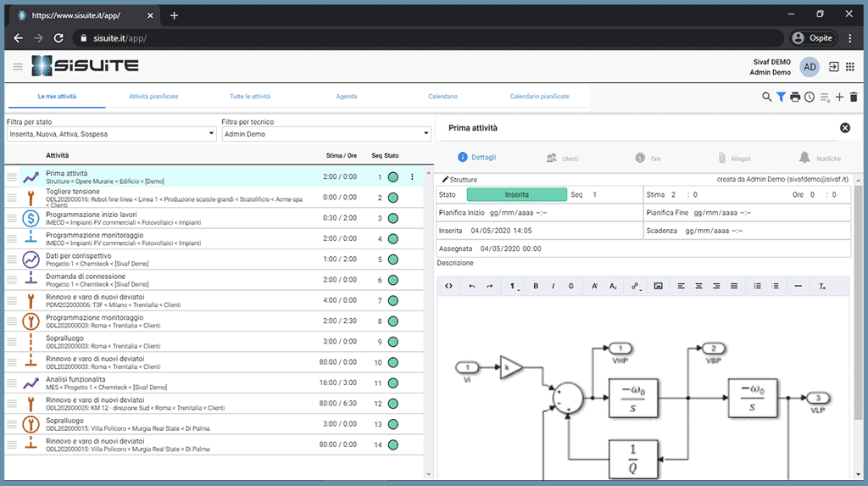The width and height of the screenshot is (868, 486).
Task: Click the green Inserita status button
Action: (516, 194)
